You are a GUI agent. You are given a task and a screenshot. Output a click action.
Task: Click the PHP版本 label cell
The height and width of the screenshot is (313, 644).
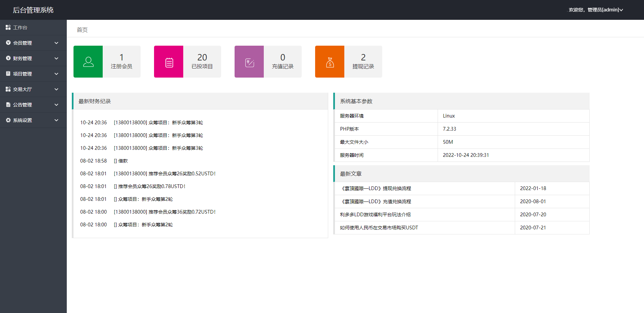386,129
